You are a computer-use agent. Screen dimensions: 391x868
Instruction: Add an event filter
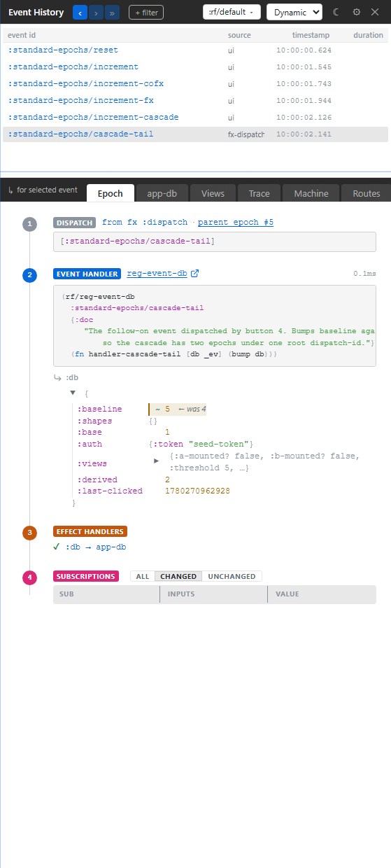pyautogui.click(x=145, y=12)
